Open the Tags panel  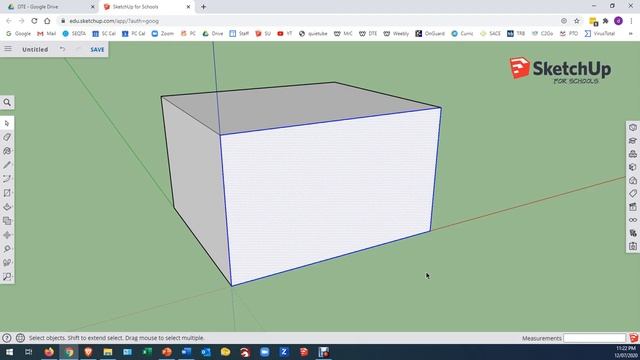point(633,193)
